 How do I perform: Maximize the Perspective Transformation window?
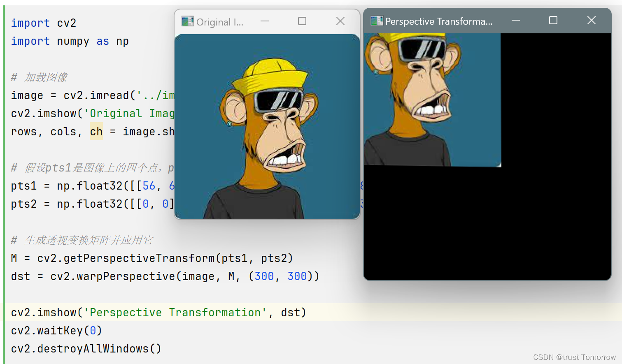tap(553, 20)
